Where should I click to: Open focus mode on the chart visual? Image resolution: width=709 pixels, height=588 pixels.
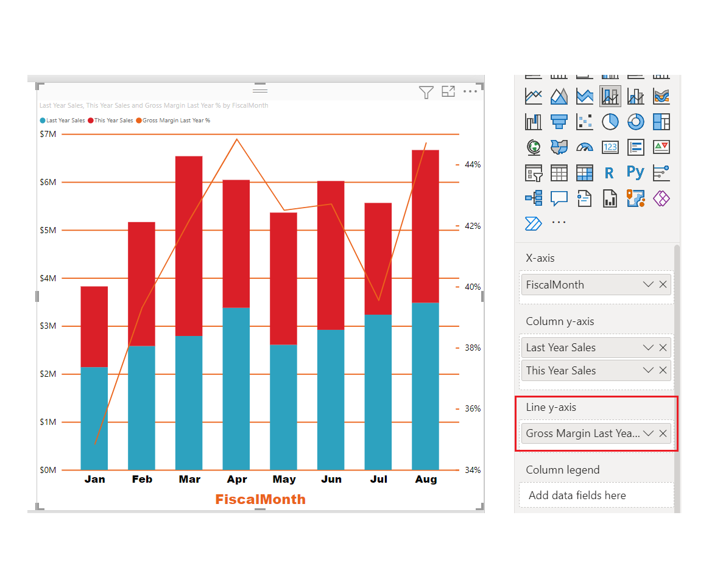point(448,91)
